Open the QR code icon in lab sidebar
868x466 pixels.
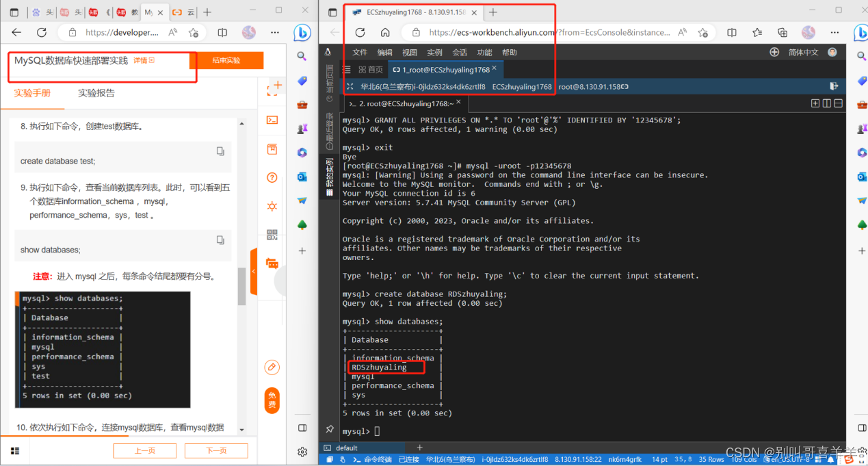[272, 235]
